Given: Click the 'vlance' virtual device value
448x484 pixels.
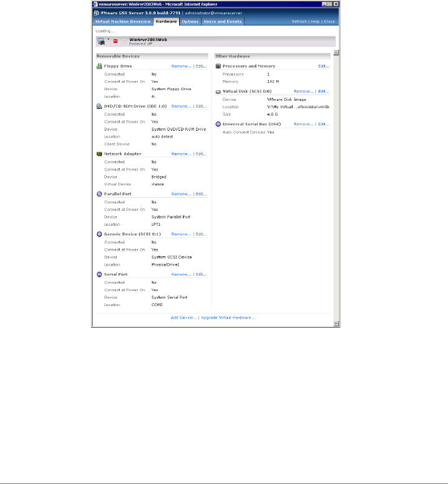Looking at the screenshot, I should coord(157,184).
